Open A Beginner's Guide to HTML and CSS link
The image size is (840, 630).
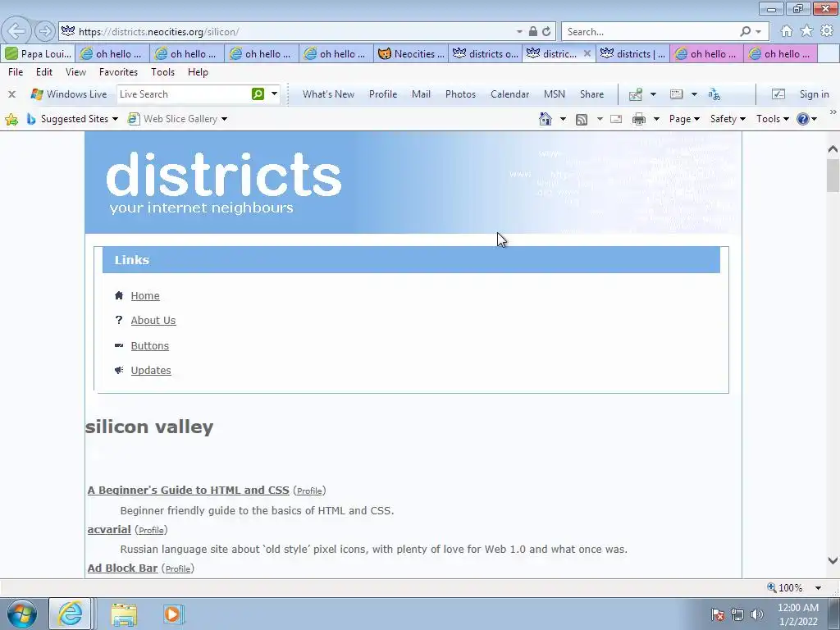[189, 491]
